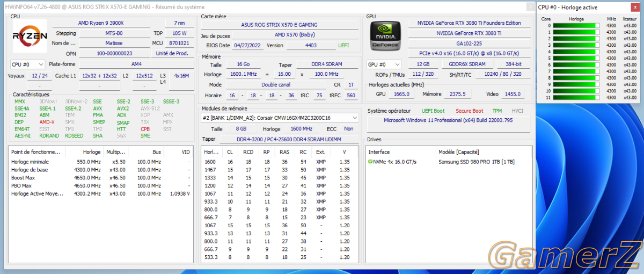Click the 16 Go memory size field
644x274 pixels.
tap(243, 64)
